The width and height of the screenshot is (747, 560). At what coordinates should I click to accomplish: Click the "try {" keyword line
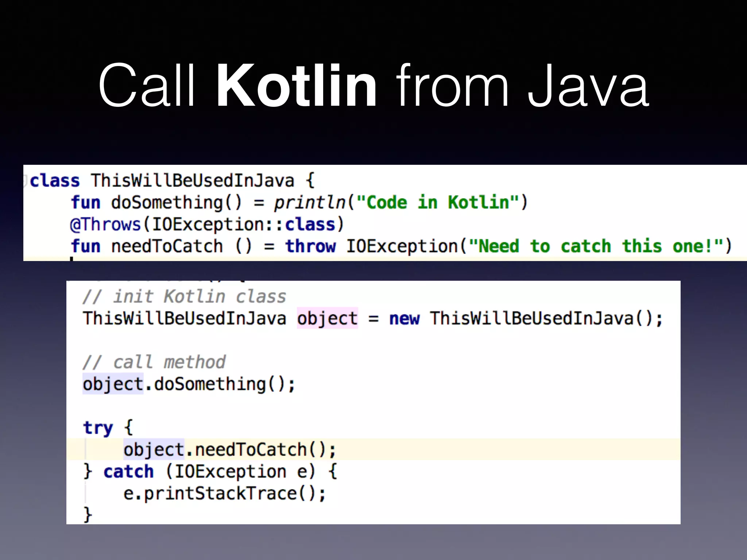(x=108, y=428)
